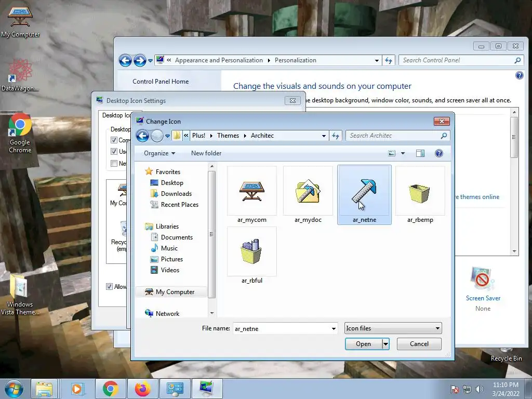Open Windows Explorer from taskbar

pyautogui.click(x=45, y=389)
